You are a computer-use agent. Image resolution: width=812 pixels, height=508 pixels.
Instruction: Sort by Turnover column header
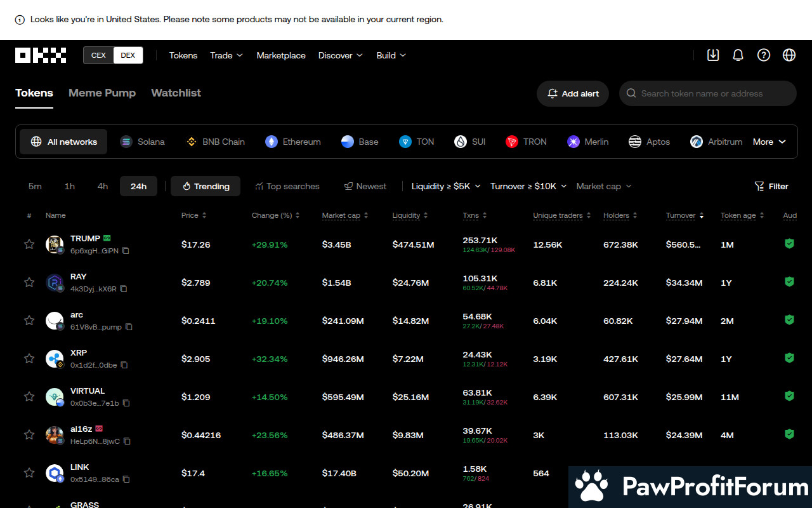684,215
